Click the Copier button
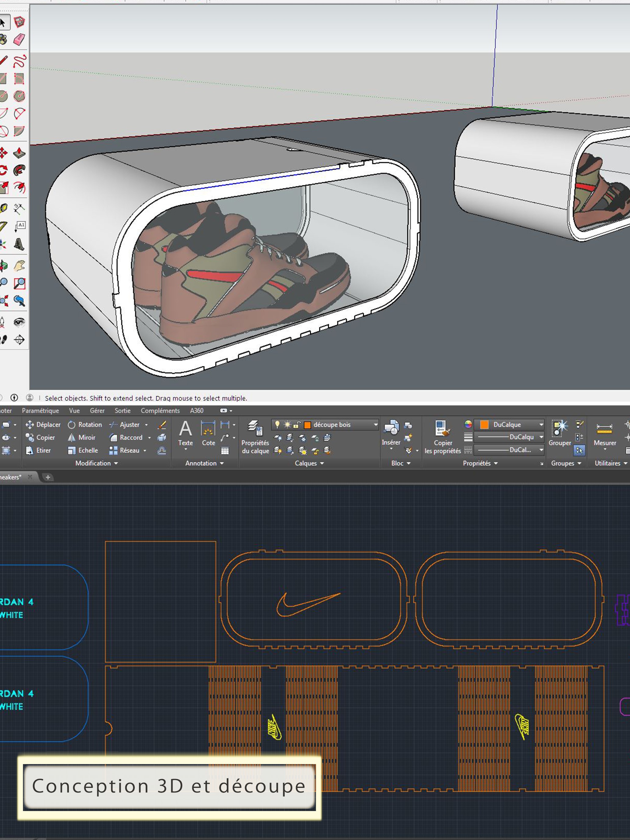 click(x=40, y=437)
